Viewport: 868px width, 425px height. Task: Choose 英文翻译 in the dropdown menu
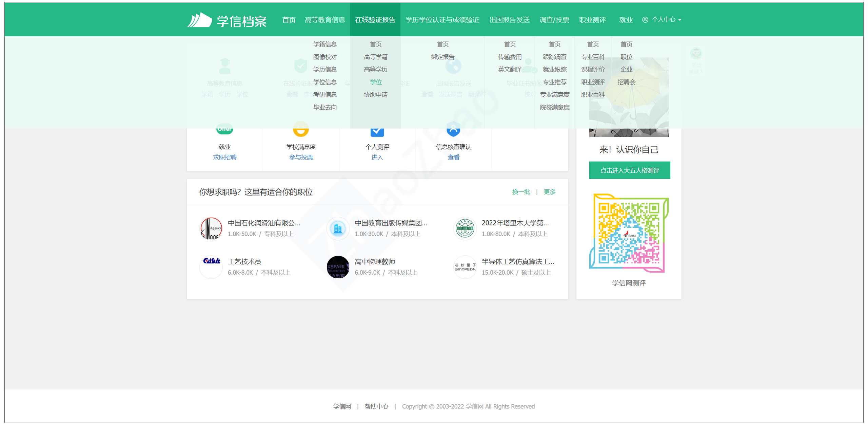tap(509, 69)
